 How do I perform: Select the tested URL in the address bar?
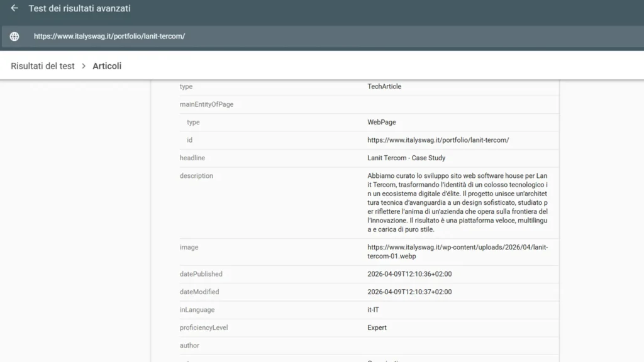109,36
